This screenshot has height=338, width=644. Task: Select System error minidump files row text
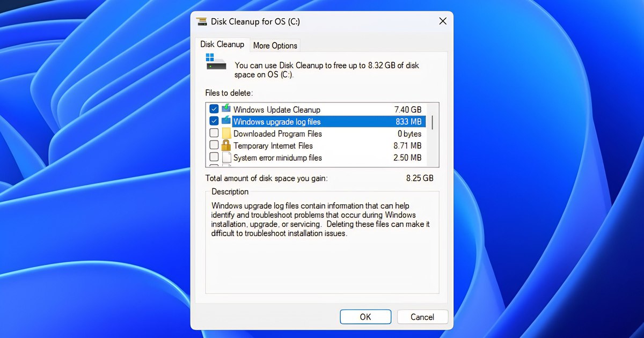pos(278,158)
